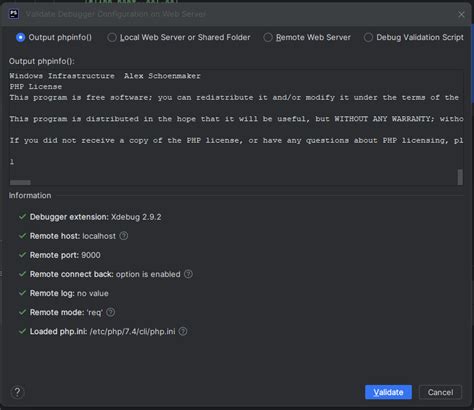This screenshot has height=410, width=474.
Task: Show help for Remote connect back
Action: pyautogui.click(x=188, y=274)
